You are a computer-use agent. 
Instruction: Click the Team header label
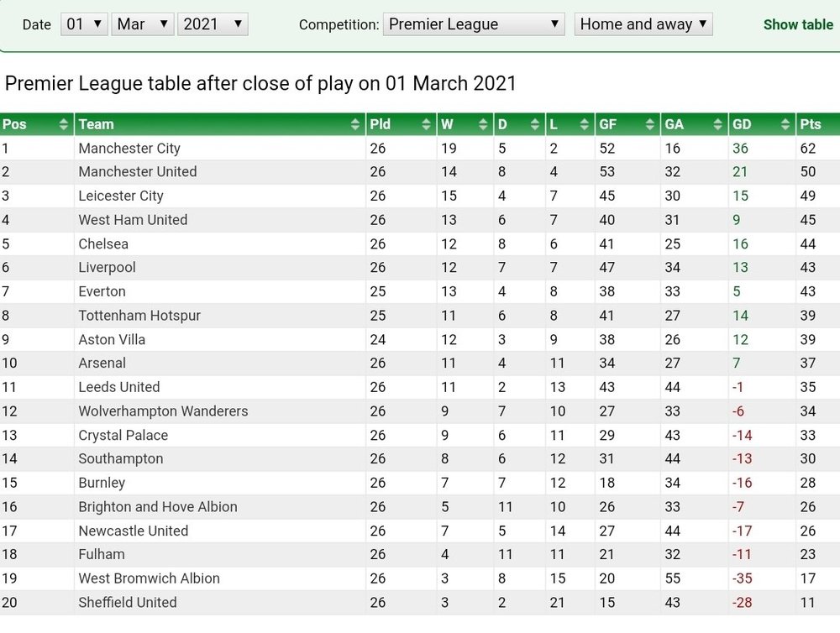96,124
